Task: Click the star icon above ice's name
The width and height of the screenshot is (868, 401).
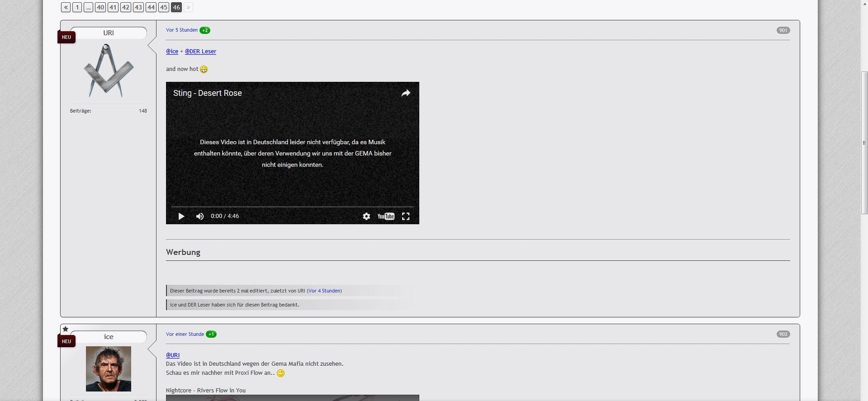Action: 66,329
